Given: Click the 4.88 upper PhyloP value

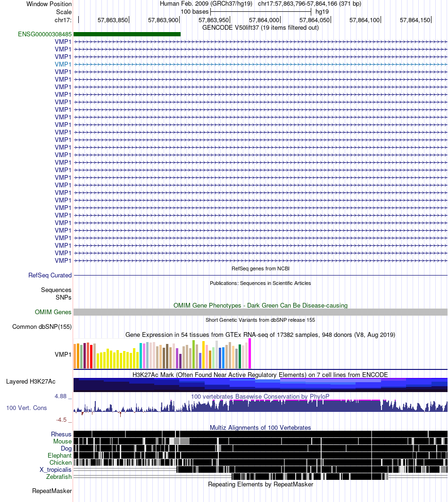Looking at the screenshot, I should 60,396.
